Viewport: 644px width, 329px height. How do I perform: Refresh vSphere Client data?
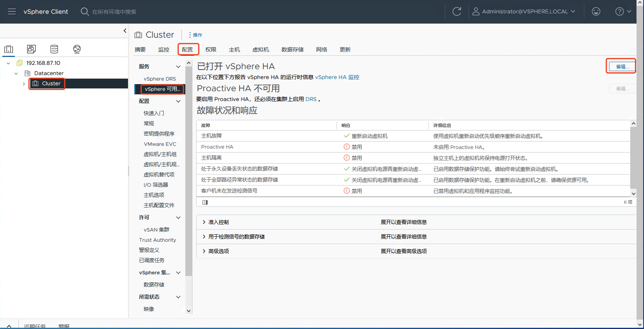457,11
